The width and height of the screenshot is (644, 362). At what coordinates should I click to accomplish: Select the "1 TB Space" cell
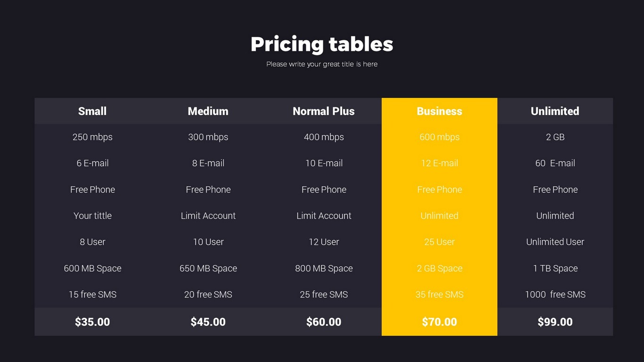point(555,268)
